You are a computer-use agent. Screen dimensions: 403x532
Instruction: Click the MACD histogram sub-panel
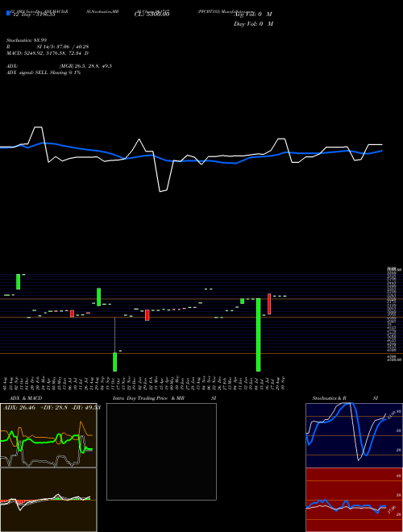click(48, 500)
